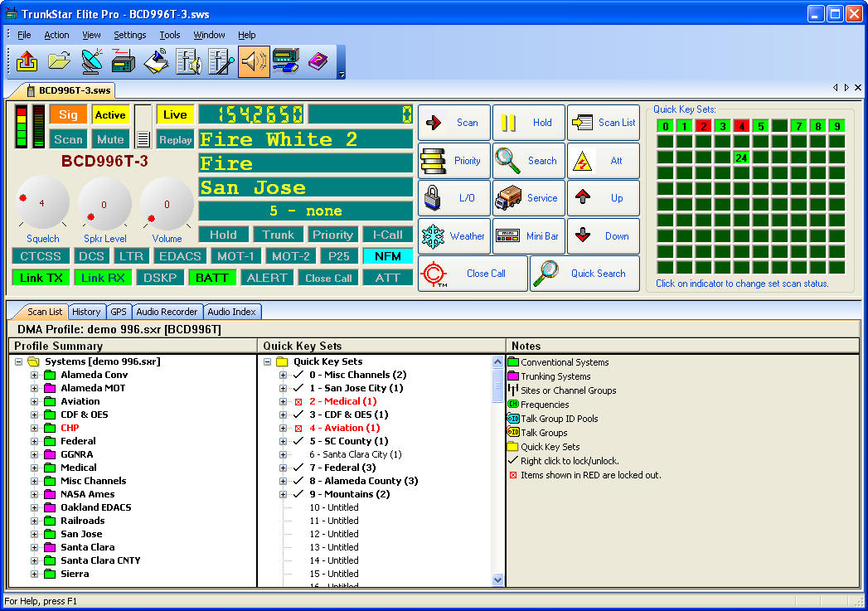Click the Down red arrow button

coord(604,235)
